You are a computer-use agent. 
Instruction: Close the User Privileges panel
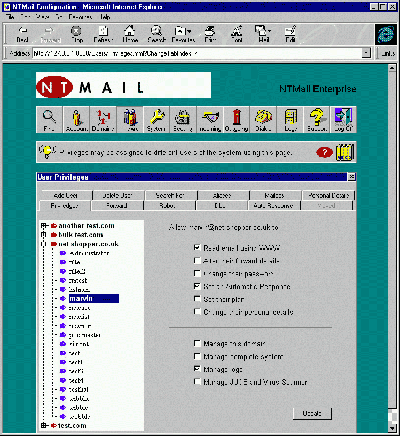[x=351, y=177]
